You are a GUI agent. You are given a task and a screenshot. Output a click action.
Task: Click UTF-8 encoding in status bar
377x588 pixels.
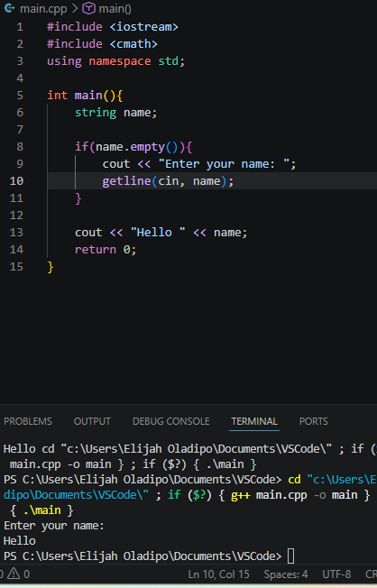point(336,574)
